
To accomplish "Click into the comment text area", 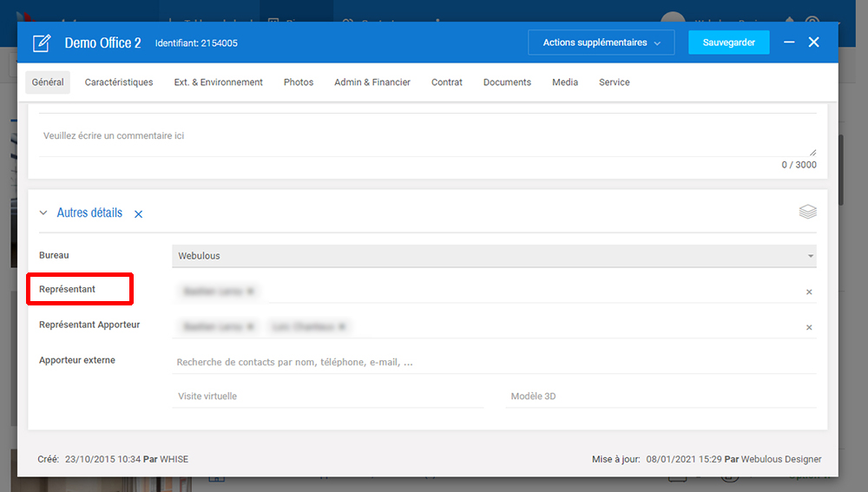I will point(427,135).
